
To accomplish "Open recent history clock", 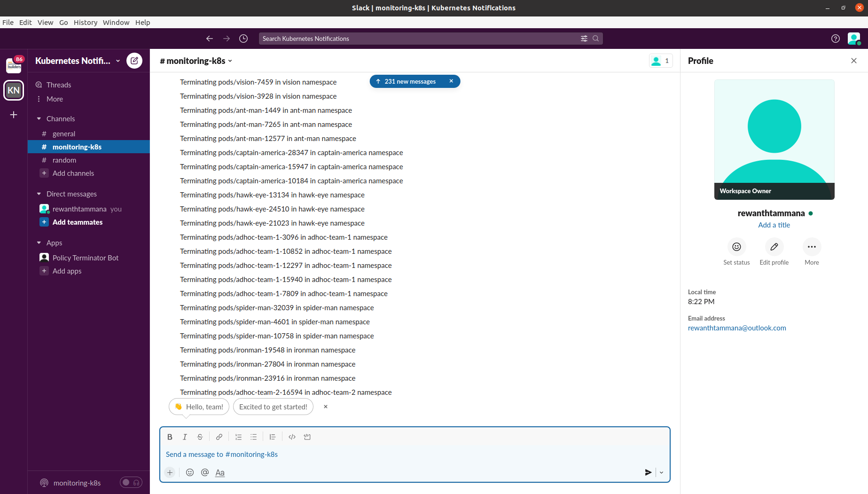I will click(243, 39).
